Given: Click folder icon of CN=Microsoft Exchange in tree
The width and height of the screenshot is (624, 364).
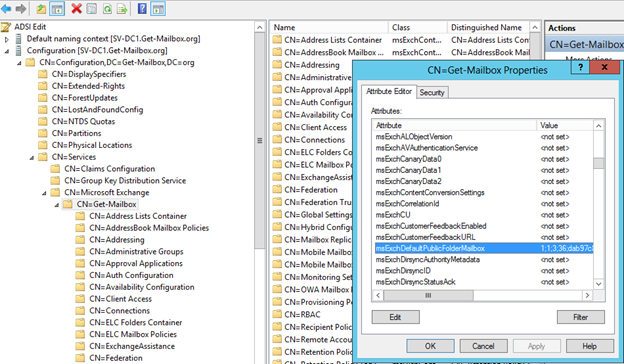Looking at the screenshot, I should (55, 192).
